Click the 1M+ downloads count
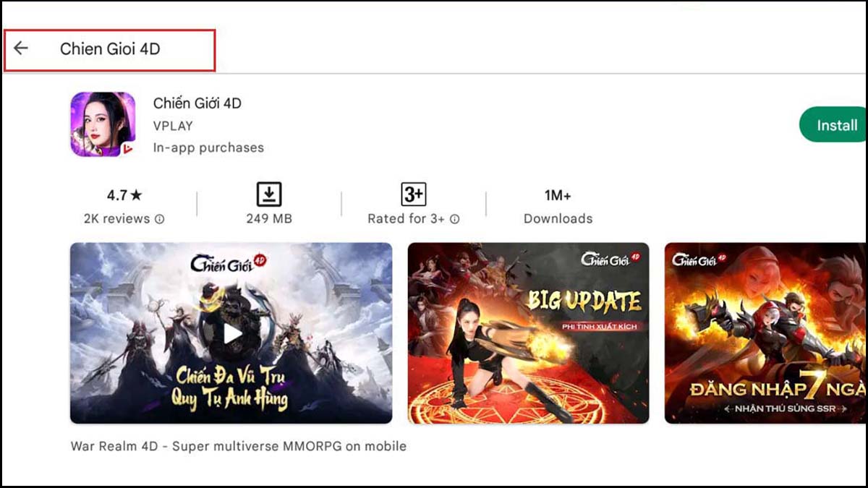The height and width of the screenshot is (488, 868). click(x=558, y=195)
